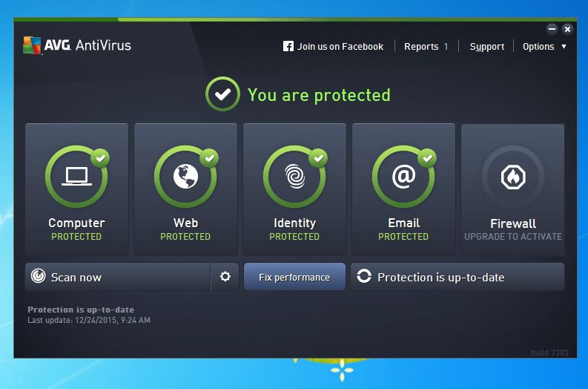The width and height of the screenshot is (588, 389).
Task: Click PROTECTED status under Web
Action: 185,237
